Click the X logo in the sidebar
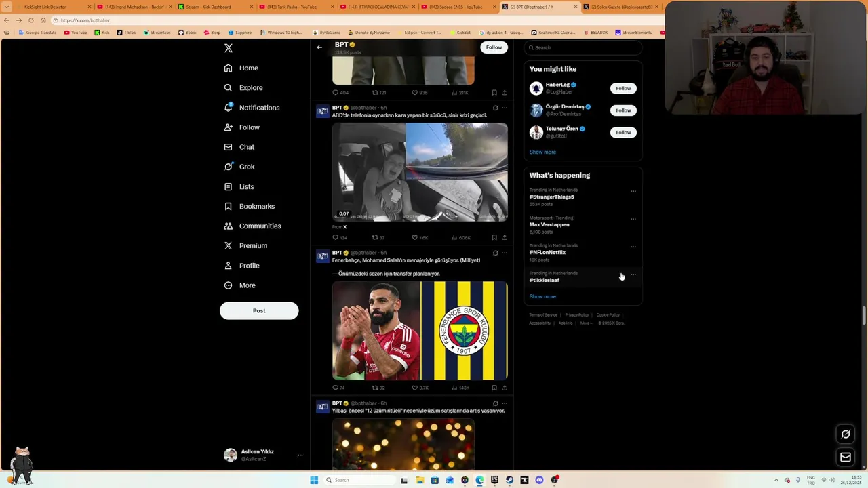This screenshot has height=488, width=868. point(229,48)
